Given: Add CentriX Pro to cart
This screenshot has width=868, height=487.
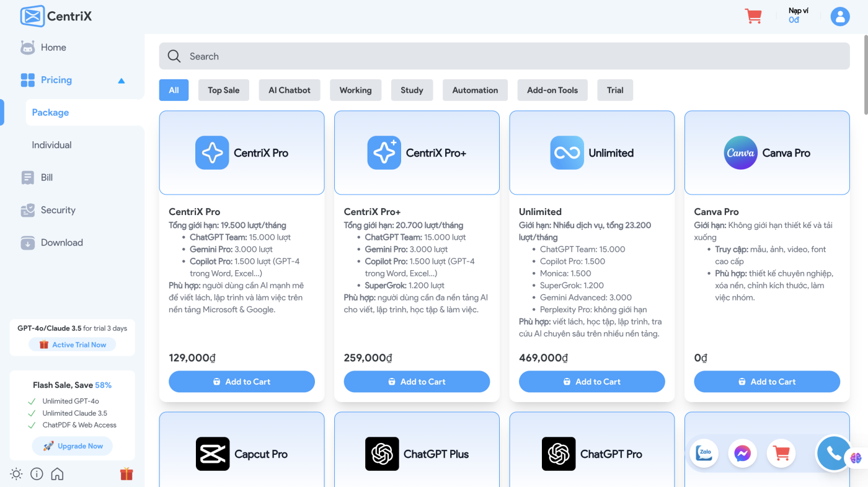Looking at the screenshot, I should click(242, 382).
